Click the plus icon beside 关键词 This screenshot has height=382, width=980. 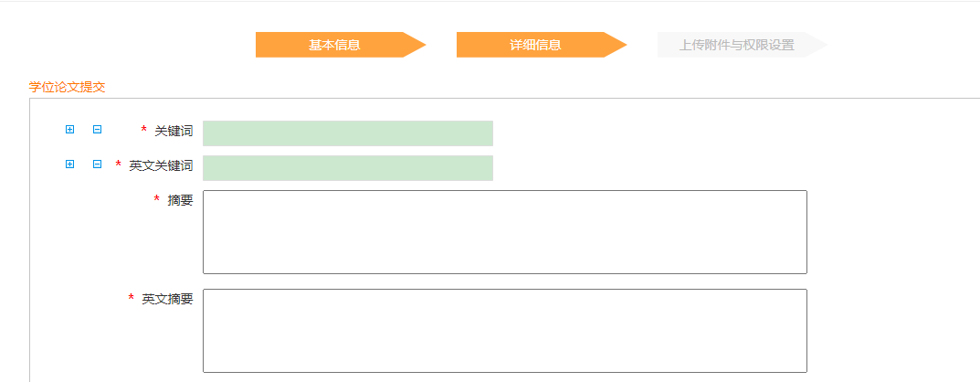point(69,130)
